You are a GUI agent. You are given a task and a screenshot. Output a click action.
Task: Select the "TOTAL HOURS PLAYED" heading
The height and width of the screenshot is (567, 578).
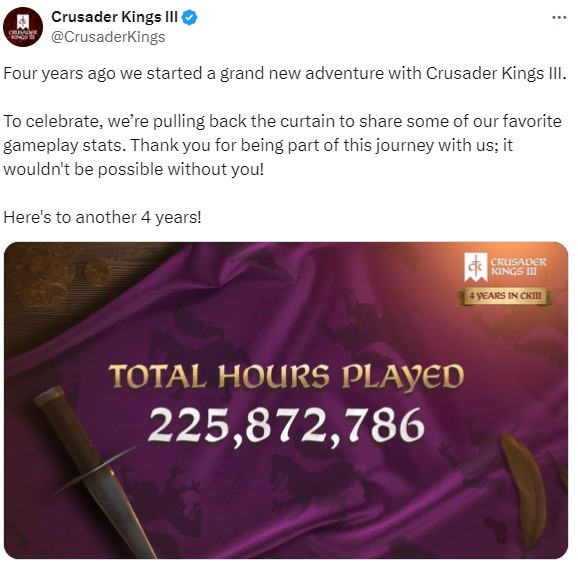pos(286,376)
